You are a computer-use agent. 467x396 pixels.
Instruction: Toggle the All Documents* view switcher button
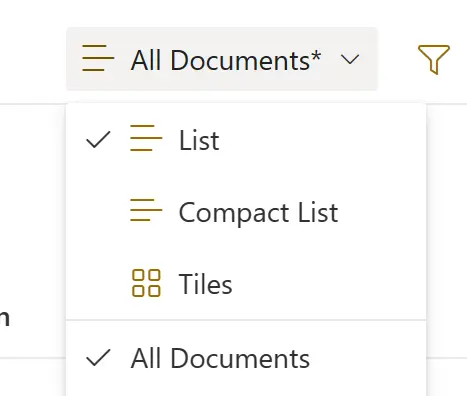coord(222,59)
